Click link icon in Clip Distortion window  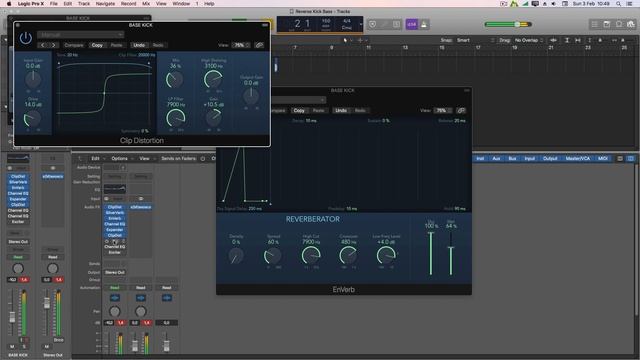(259, 45)
